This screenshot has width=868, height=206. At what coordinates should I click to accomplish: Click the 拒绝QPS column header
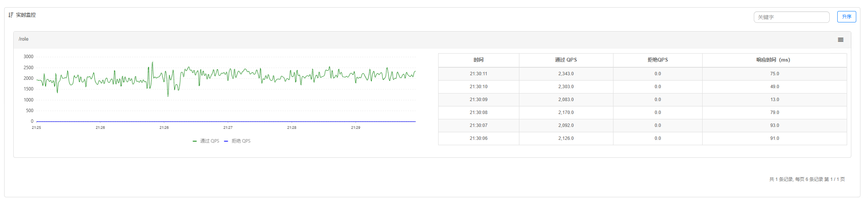[657, 60]
